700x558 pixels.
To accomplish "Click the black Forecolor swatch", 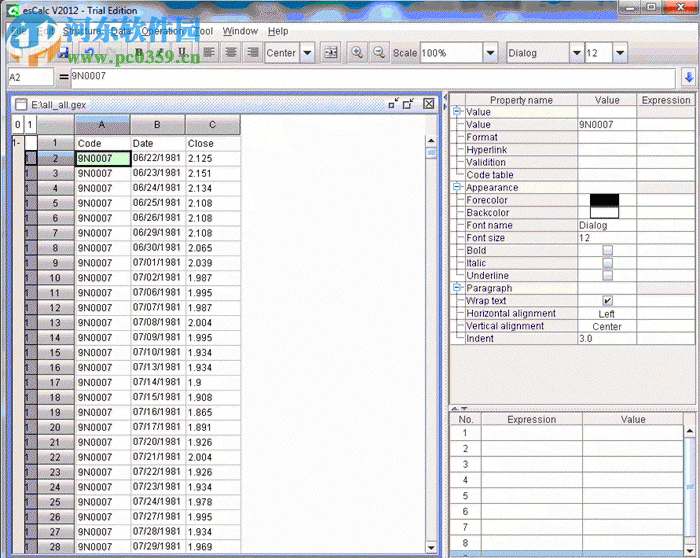I will point(604,200).
